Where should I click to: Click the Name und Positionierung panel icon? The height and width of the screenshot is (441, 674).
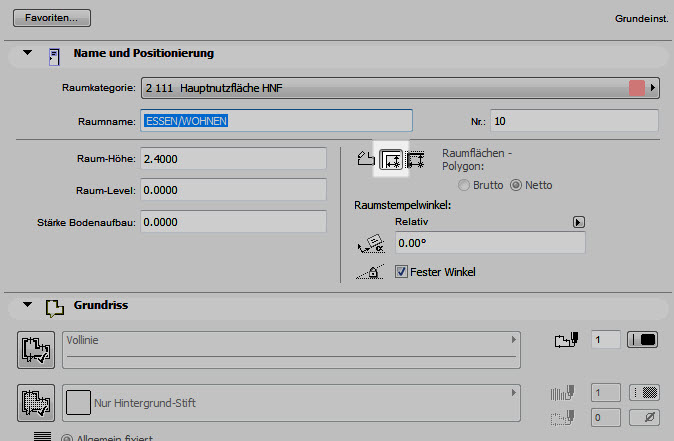54,57
